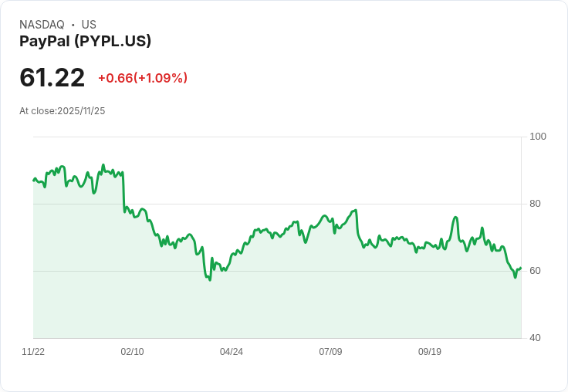Click the 09/19 date axis label
This screenshot has height=392, width=568.
coord(430,351)
